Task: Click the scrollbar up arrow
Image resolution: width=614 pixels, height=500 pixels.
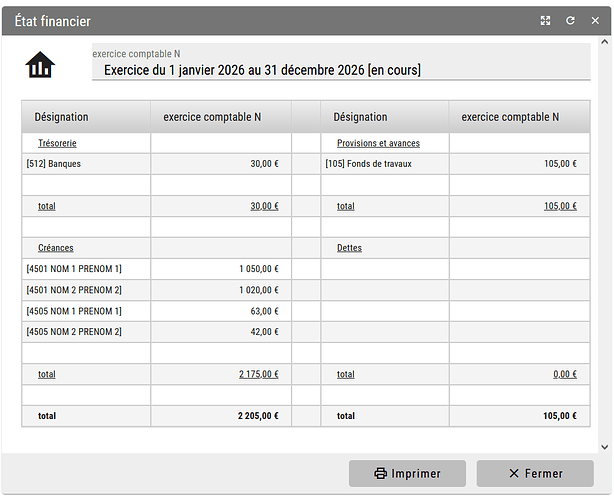Action: pos(605,42)
